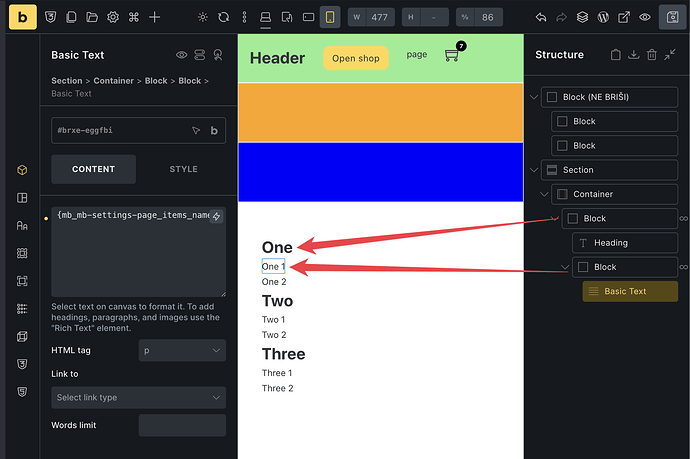Switch to mobile landscape breakpoint
The image size is (690, 459).
pos(308,17)
